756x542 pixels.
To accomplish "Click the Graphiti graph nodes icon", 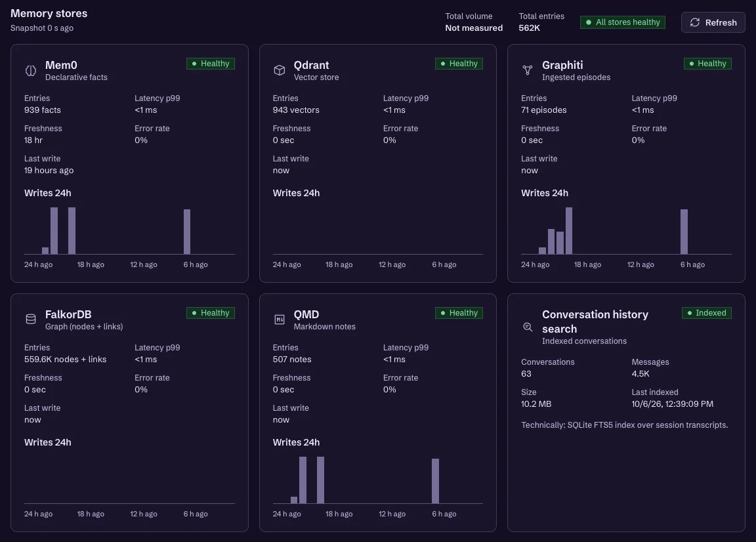I will pyautogui.click(x=528, y=70).
